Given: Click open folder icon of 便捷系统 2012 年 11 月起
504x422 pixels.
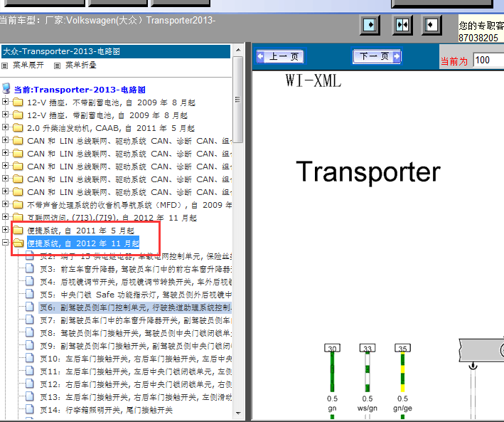Looking at the screenshot, I should click(18, 243).
